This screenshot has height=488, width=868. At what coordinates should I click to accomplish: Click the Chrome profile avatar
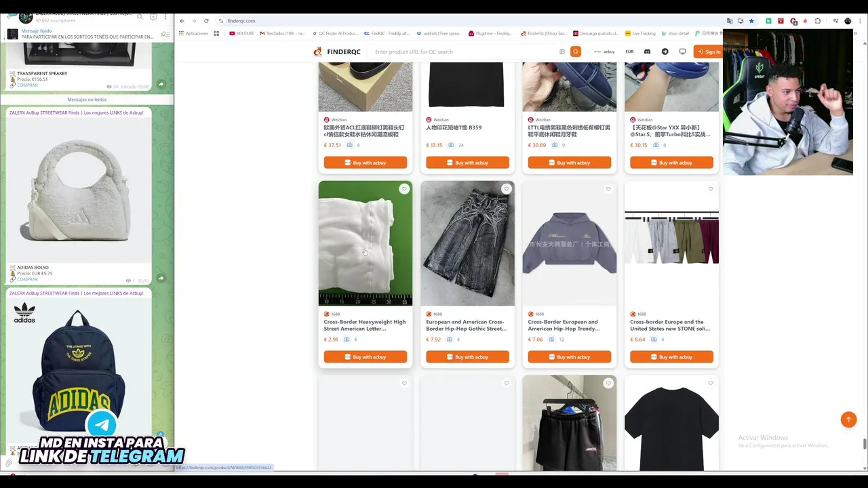coord(848,21)
